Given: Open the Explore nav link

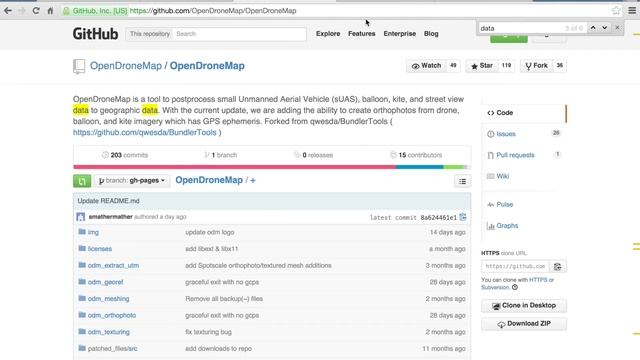Looking at the screenshot, I should (x=328, y=34).
